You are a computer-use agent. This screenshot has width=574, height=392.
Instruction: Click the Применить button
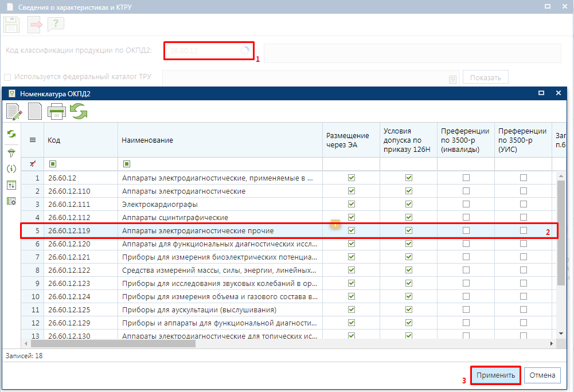[x=495, y=375]
